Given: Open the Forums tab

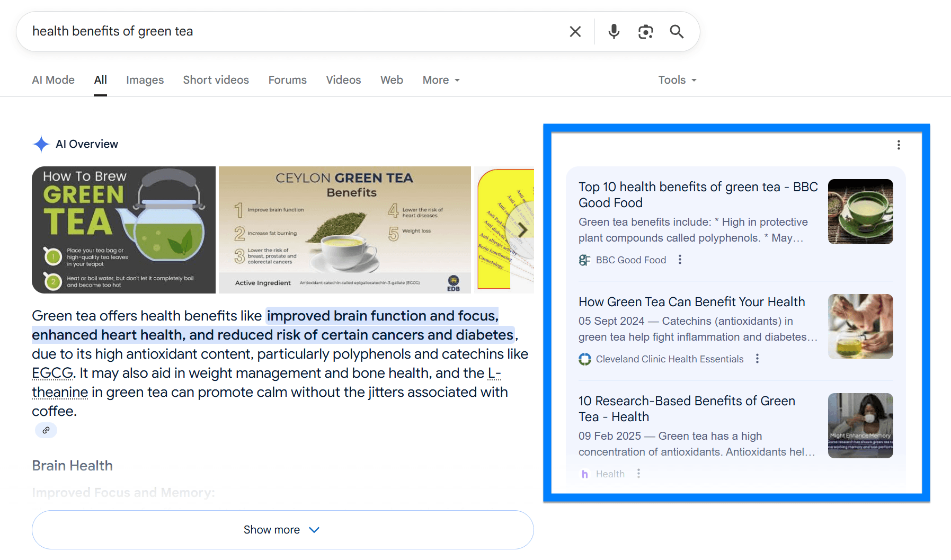Looking at the screenshot, I should 287,80.
